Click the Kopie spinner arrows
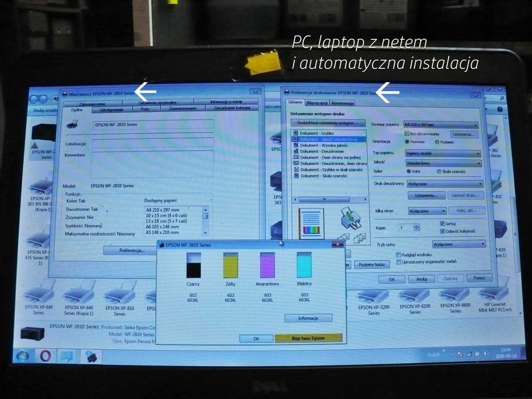The image size is (532, 399). click(x=417, y=227)
